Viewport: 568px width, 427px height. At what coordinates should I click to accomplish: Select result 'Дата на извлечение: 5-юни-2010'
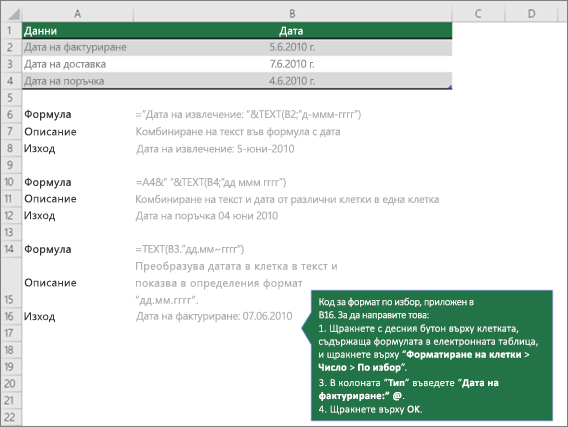[215, 149]
